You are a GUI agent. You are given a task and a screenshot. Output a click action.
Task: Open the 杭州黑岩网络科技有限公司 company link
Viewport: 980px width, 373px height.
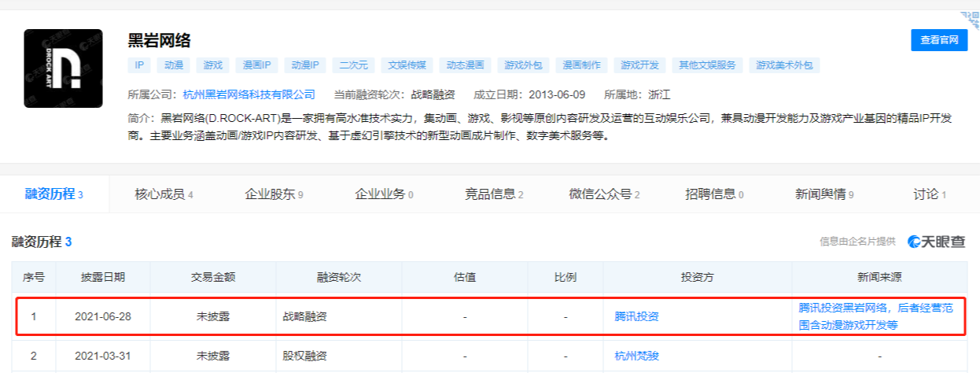tap(249, 94)
